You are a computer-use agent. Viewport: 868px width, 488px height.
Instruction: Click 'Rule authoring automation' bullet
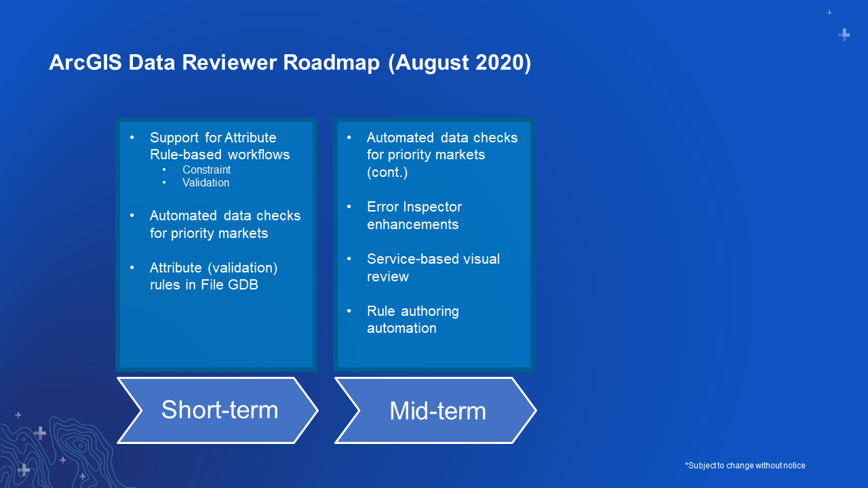pyautogui.click(x=413, y=320)
